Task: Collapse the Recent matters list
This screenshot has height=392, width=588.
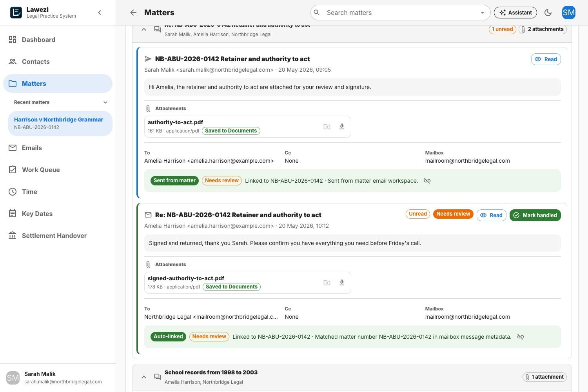Action: [x=105, y=102]
